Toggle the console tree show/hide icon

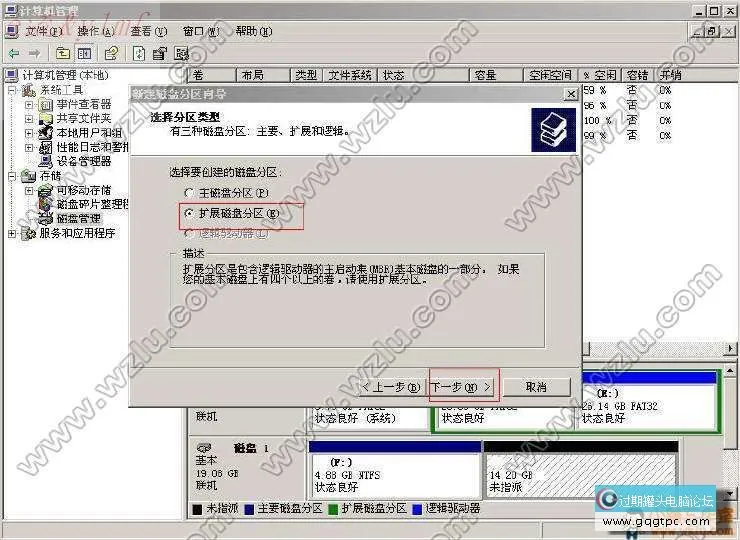[84, 53]
